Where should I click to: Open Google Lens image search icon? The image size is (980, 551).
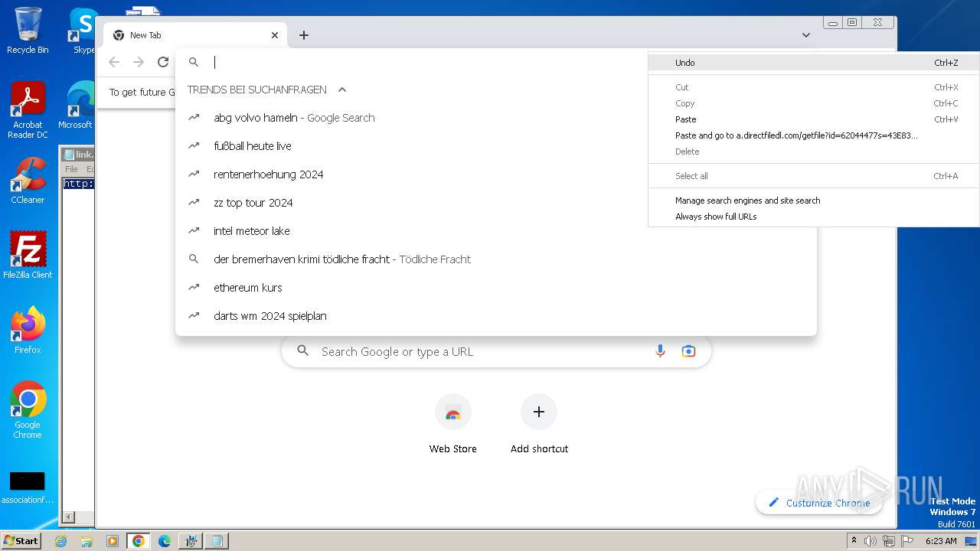pos(688,351)
